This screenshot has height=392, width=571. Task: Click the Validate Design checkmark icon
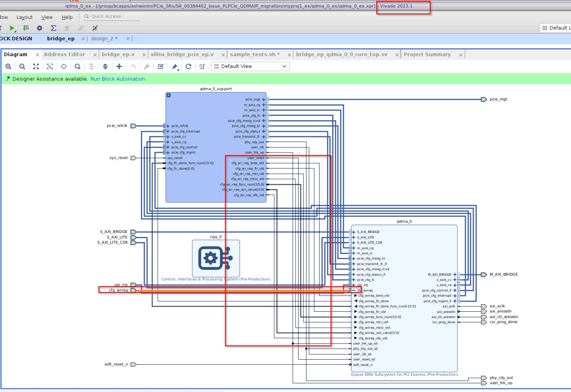click(161, 66)
